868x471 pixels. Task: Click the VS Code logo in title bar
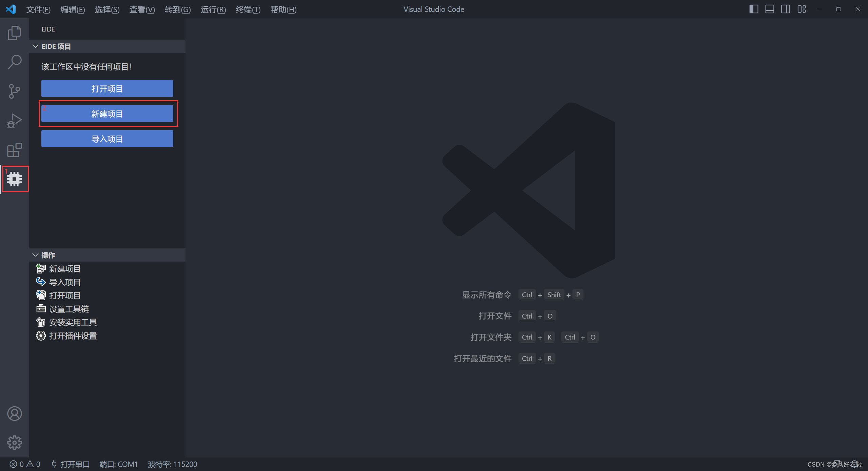[11, 9]
